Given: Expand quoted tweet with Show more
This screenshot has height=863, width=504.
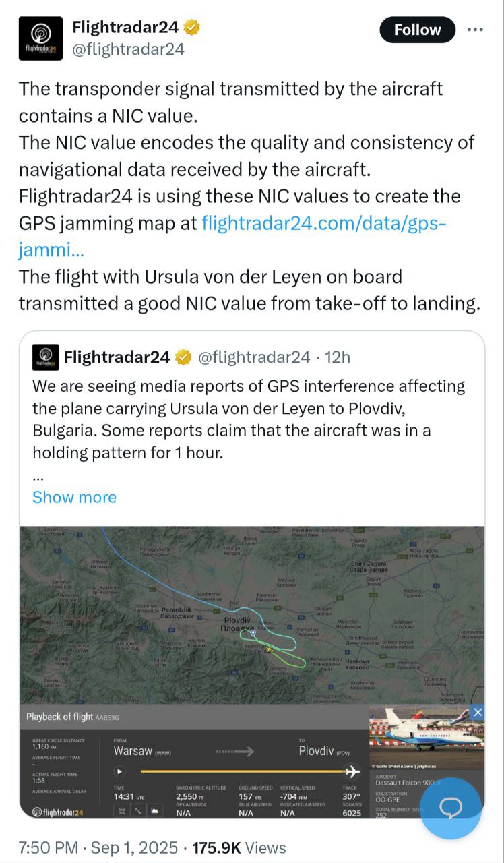Looking at the screenshot, I should point(74,497).
